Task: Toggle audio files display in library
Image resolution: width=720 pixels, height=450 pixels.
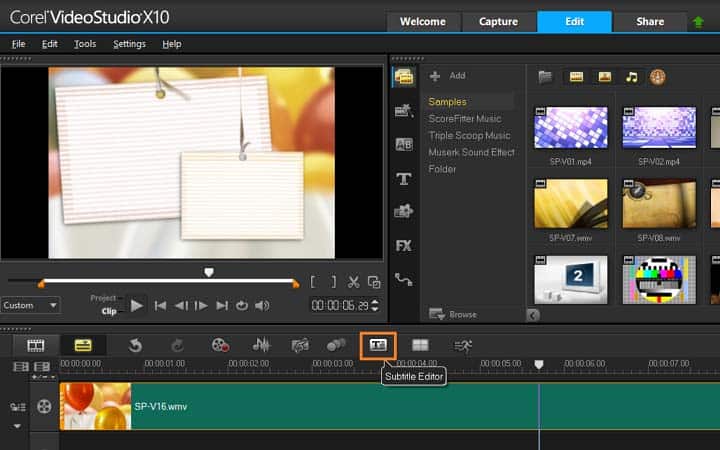Action: 632,77
